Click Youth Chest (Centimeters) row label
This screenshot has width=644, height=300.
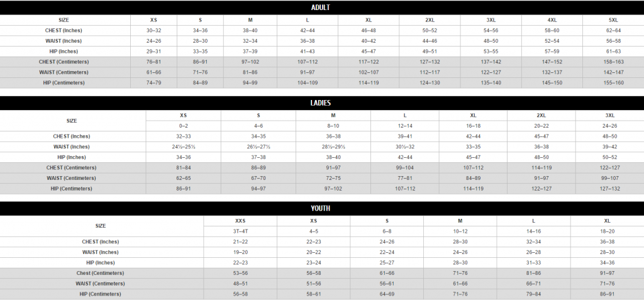click(100, 274)
